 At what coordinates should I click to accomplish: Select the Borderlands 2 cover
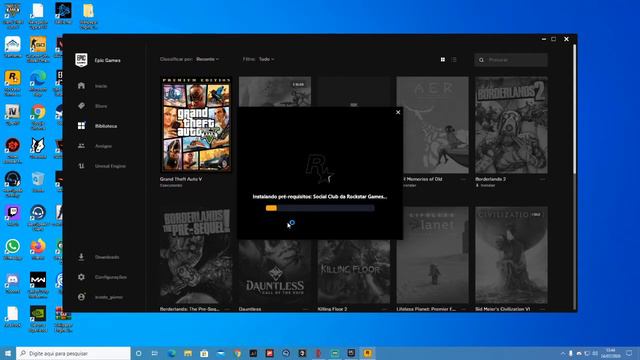click(x=511, y=124)
